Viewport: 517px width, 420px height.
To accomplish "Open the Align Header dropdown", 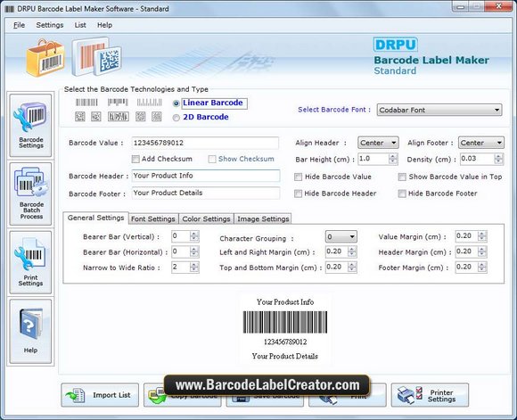I will [378, 143].
